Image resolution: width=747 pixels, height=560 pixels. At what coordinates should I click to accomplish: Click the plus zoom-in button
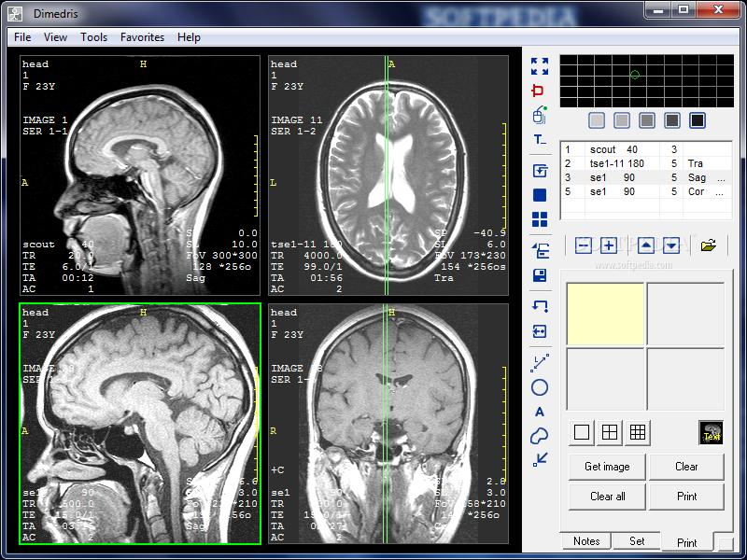pos(609,245)
